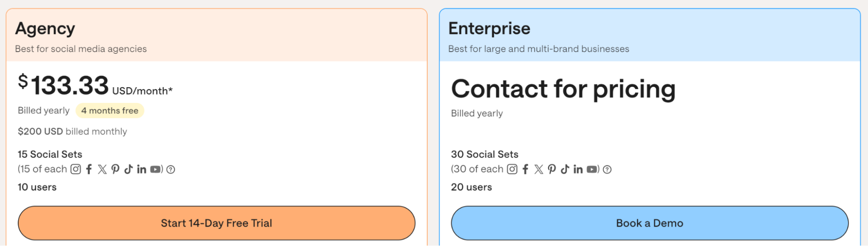Click the Instagram icon in Agency plan
Screen dimensions: 868x246
coord(76,169)
